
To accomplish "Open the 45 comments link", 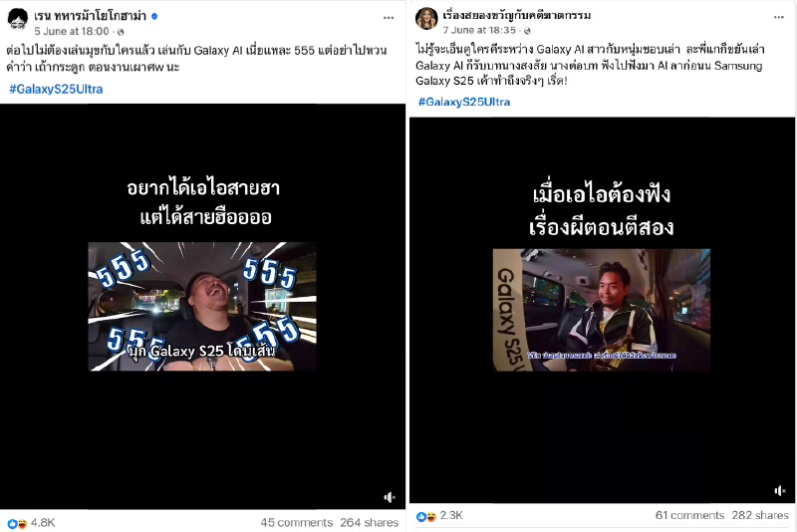I will coord(296,523).
